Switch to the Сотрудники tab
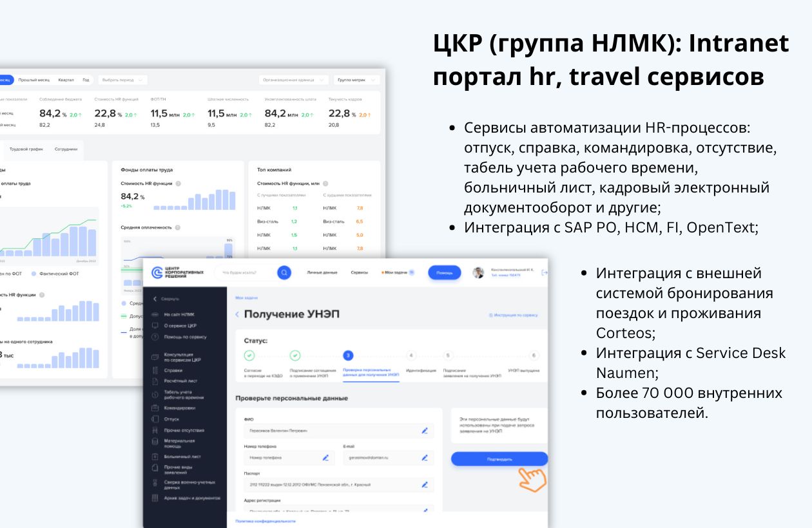The image size is (812, 528). pos(66,149)
